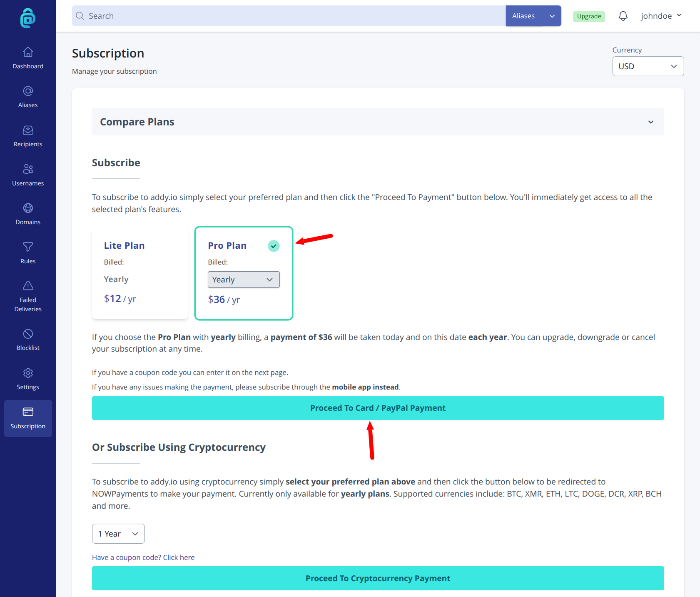The width and height of the screenshot is (700, 597).
Task: Click the $36 / yr price
Action: tap(224, 300)
